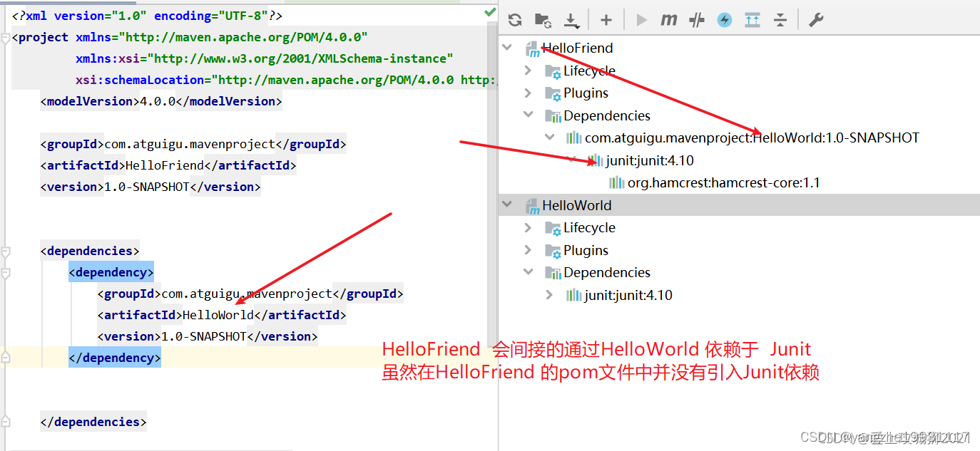
Task: Show Maven dependencies diagram
Action: pyautogui.click(x=752, y=20)
